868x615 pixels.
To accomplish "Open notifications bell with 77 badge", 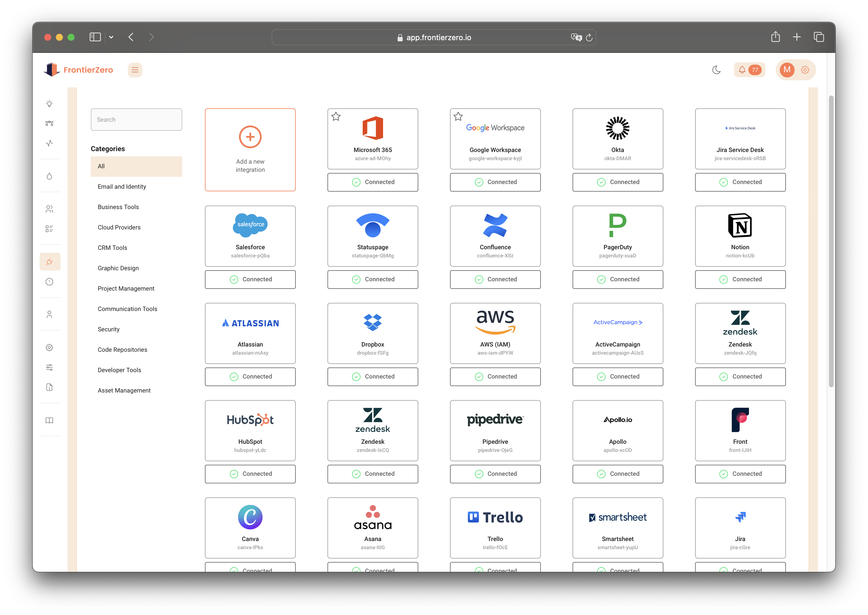I will (x=749, y=70).
